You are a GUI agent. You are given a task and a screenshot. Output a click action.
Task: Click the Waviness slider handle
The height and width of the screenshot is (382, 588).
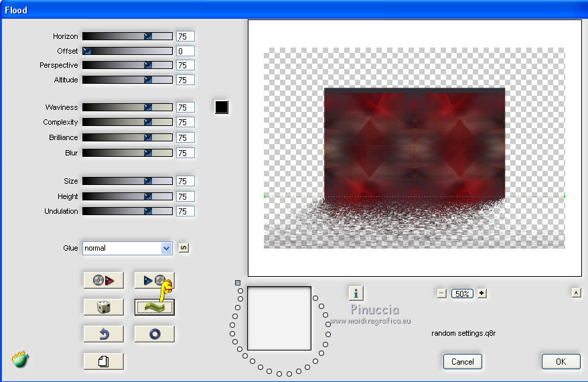(x=148, y=107)
